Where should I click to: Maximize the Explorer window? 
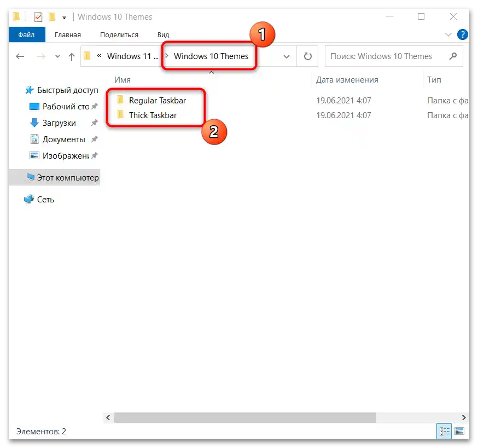pos(421,16)
